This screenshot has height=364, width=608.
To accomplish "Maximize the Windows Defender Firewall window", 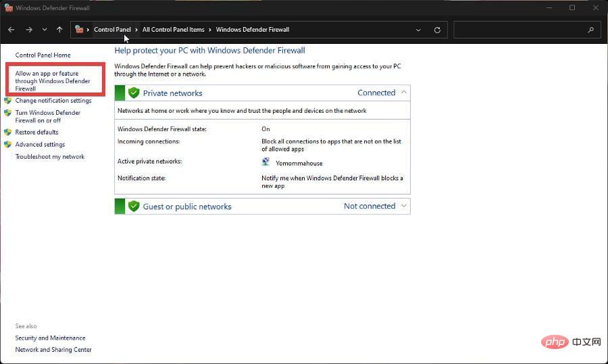I will coord(572,7).
